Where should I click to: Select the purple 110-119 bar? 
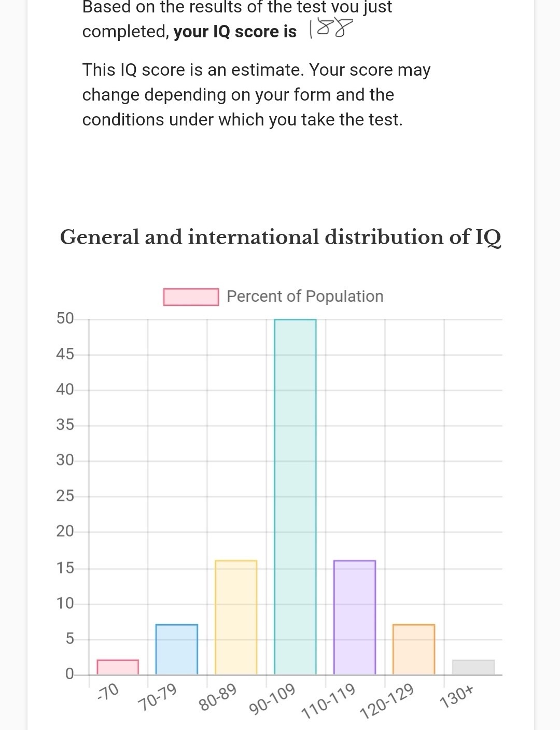tap(355, 617)
